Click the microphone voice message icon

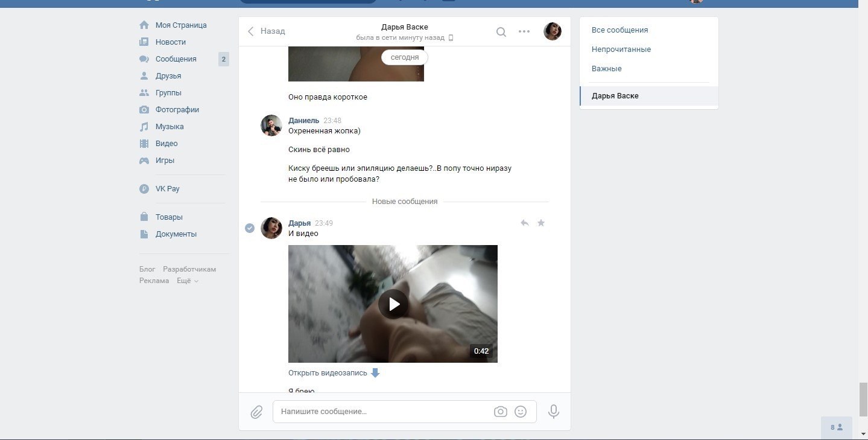tap(553, 412)
